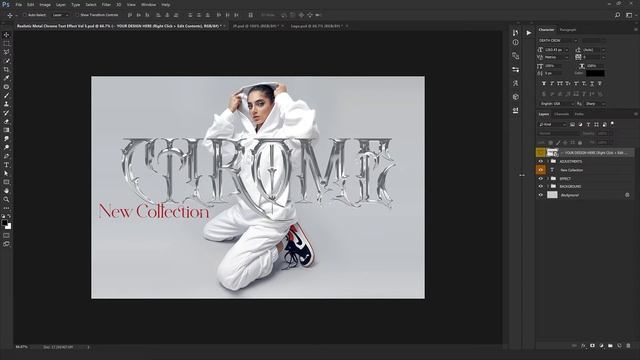Hide the ADJUSTMENTS group
The width and height of the screenshot is (640, 360).
click(x=541, y=162)
